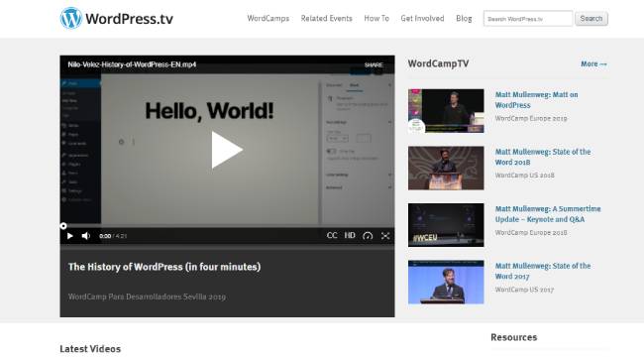This screenshot has width=644, height=357.
Task: Open the State of the Word 2018 link
Action: 543,157
